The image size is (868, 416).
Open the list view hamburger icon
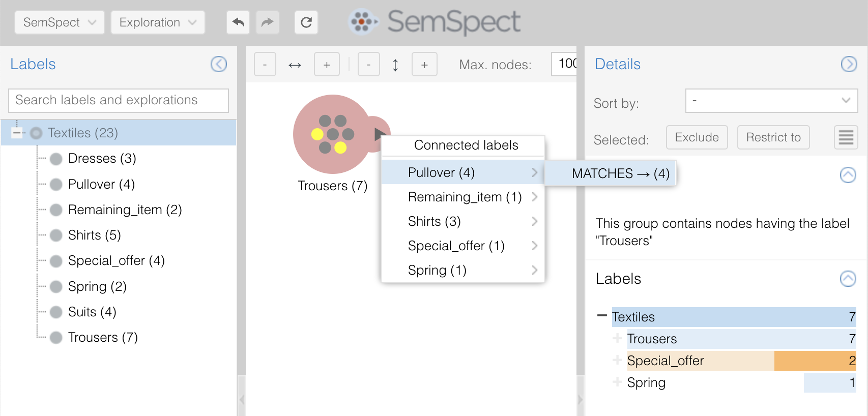tap(846, 137)
